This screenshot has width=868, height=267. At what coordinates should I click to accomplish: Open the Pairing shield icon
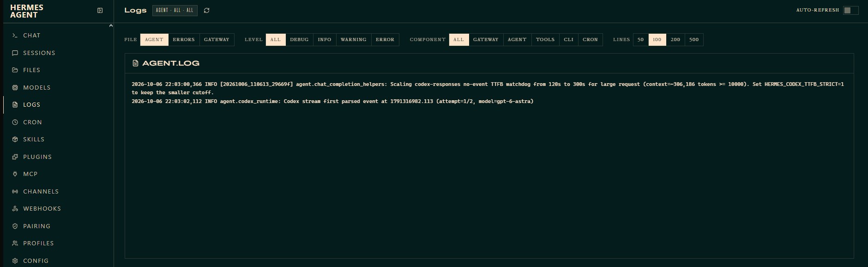[x=15, y=226]
